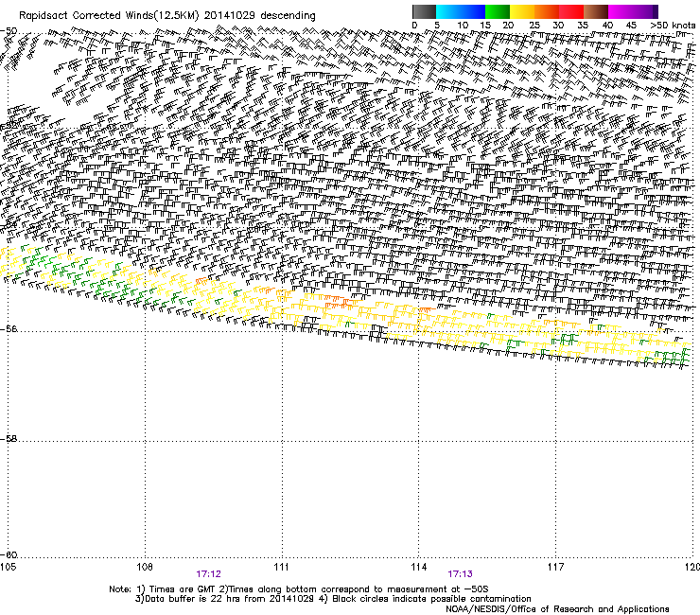Click the magenta 40-45 knots legend swatch
Image resolution: width=700 pixels, height=615 pixels.
pyautogui.click(x=621, y=11)
